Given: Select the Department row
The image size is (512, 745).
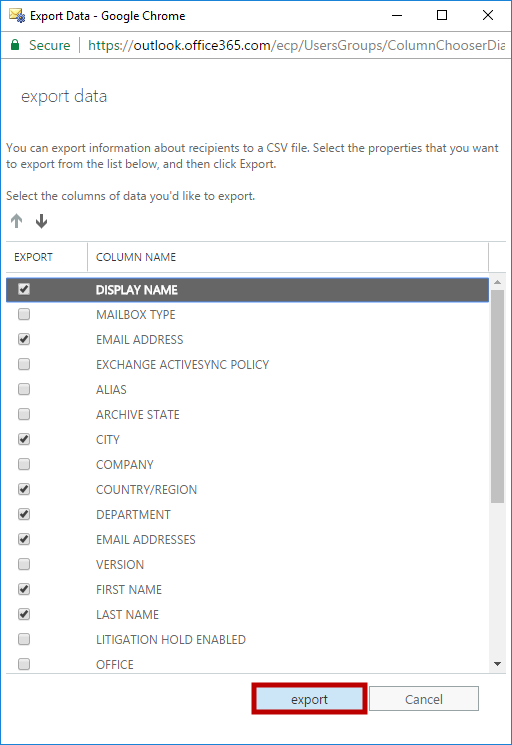Looking at the screenshot, I should coord(247,515).
